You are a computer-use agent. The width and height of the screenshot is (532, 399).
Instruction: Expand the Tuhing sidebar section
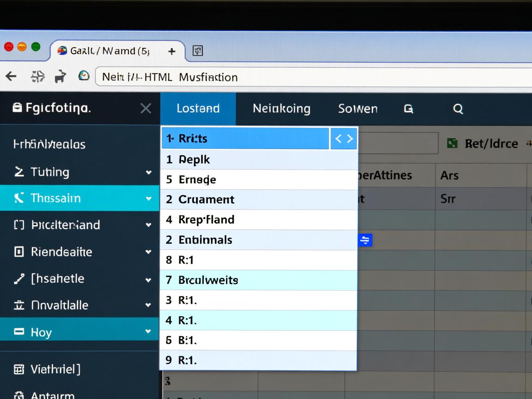148,172
